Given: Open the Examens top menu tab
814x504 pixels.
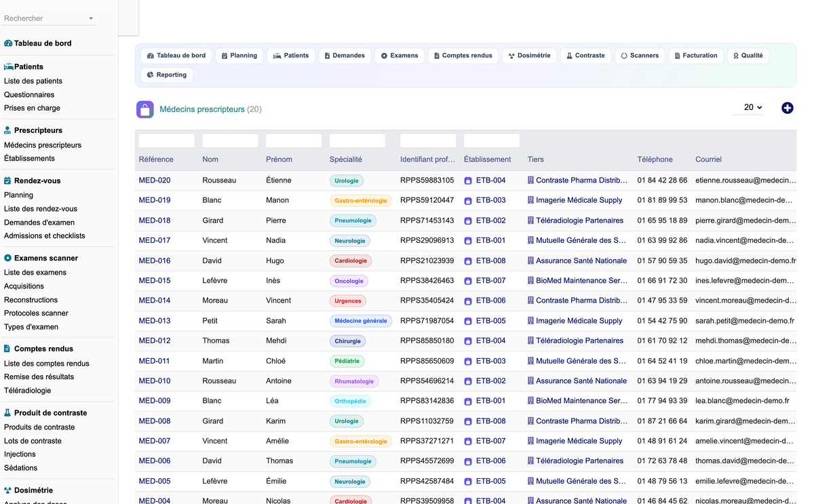Looking at the screenshot, I should point(400,56).
